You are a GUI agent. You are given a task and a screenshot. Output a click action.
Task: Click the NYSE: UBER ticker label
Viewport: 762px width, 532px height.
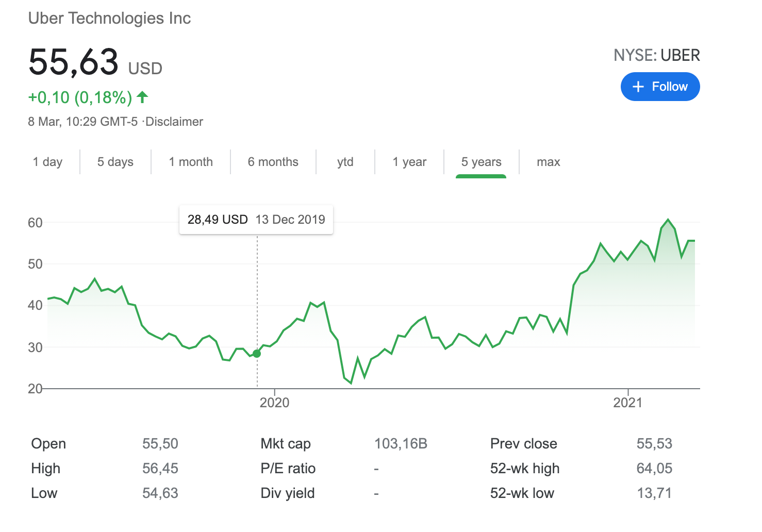(x=657, y=55)
